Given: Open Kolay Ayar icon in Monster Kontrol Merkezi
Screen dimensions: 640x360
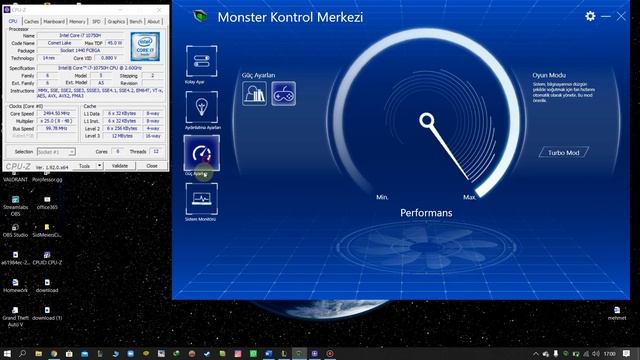Looking at the screenshot, I should pyautogui.click(x=202, y=61).
